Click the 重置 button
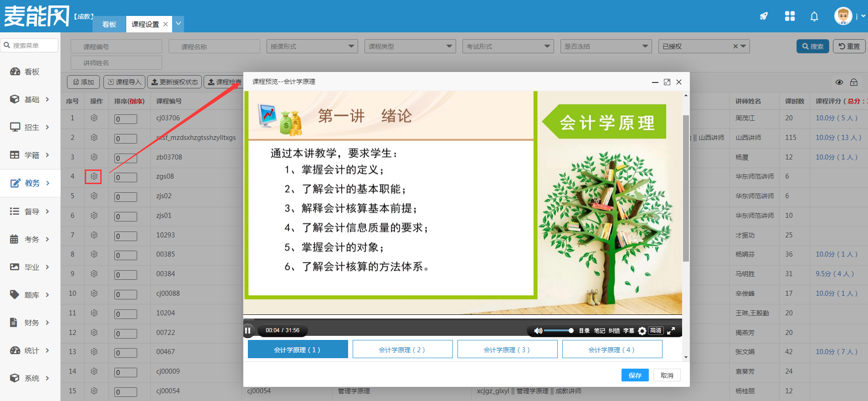The height and width of the screenshot is (401, 868). tap(849, 46)
